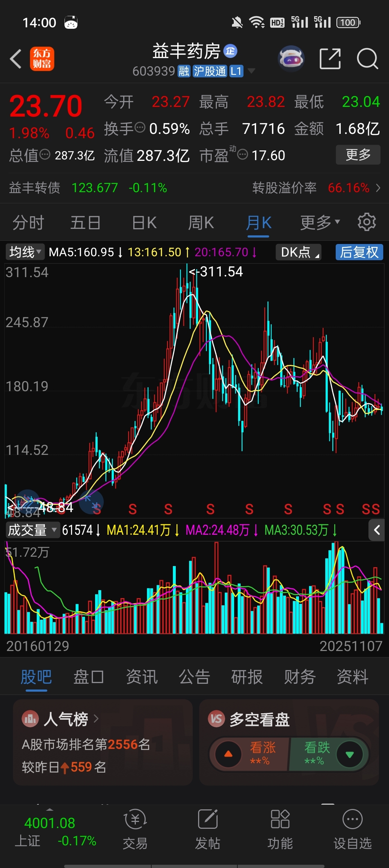The height and width of the screenshot is (868, 389).
Task: Tap the VS icon of 多空看盘
Action: click(216, 719)
